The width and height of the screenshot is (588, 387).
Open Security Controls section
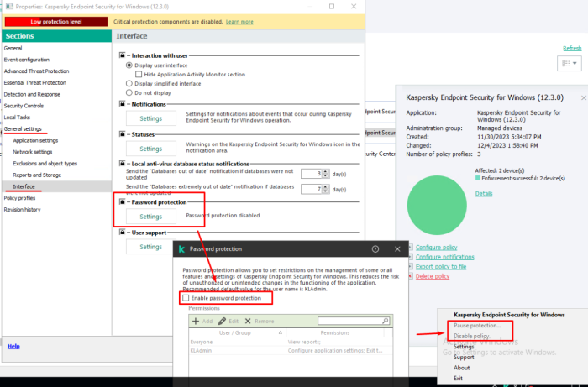coord(24,106)
